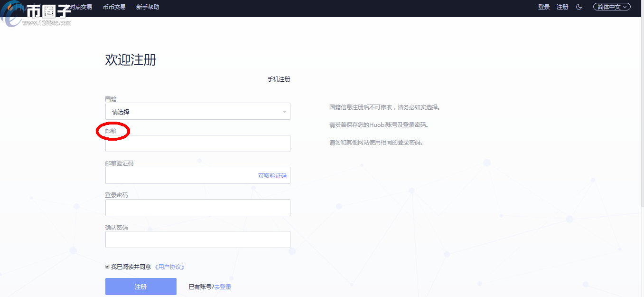This screenshot has height=297, width=644.
Task: Go to 注册 in top bar
Action: 562,7
